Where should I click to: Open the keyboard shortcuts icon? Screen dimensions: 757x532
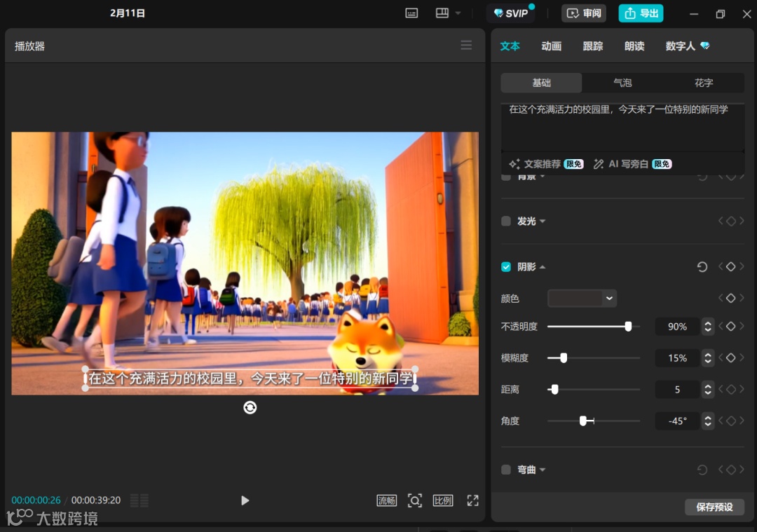tap(411, 13)
